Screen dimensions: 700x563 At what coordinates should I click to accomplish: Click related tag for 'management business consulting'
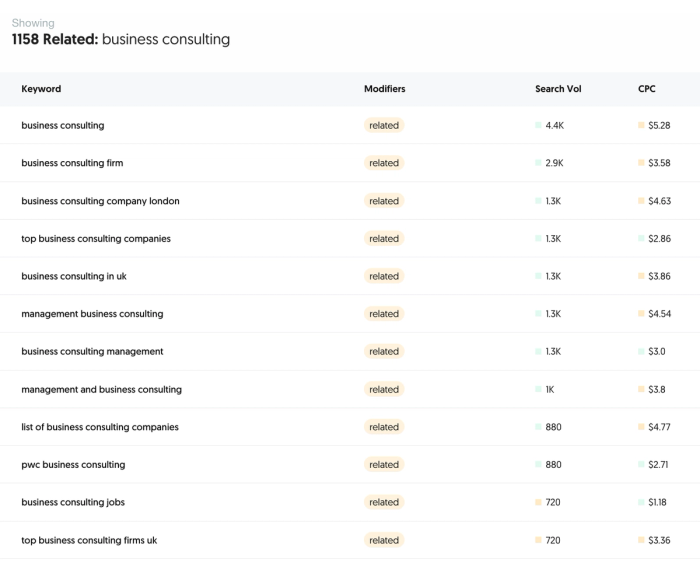point(384,314)
